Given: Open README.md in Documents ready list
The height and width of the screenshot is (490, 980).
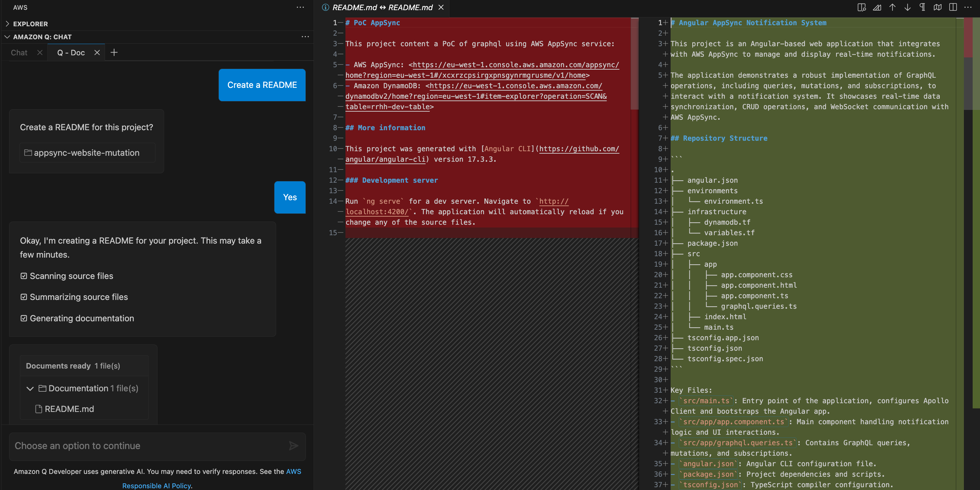Looking at the screenshot, I should (69, 409).
